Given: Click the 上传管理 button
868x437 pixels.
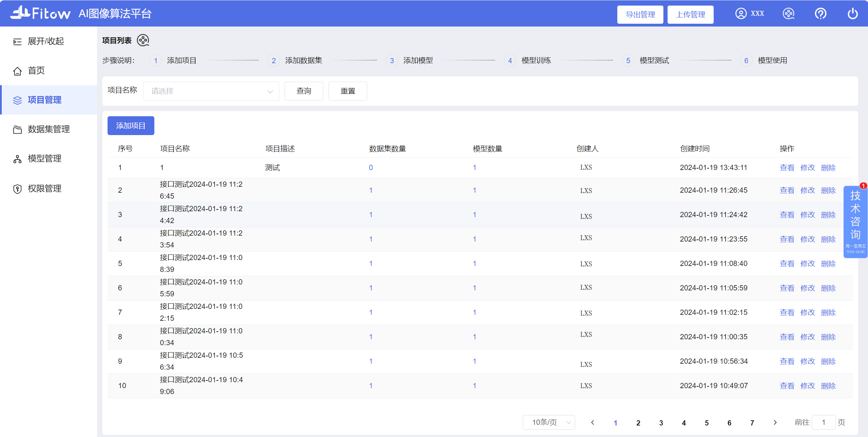Looking at the screenshot, I should coord(690,15).
